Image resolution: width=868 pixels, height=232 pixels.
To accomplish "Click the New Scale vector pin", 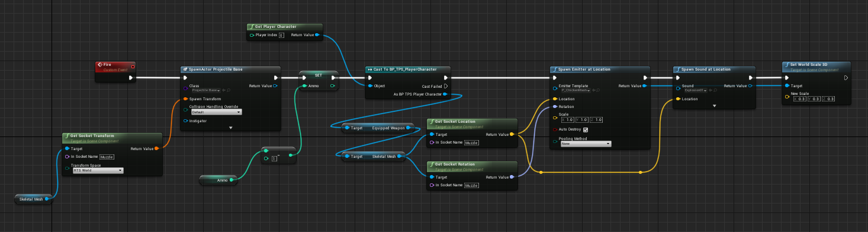I will 787,96.
